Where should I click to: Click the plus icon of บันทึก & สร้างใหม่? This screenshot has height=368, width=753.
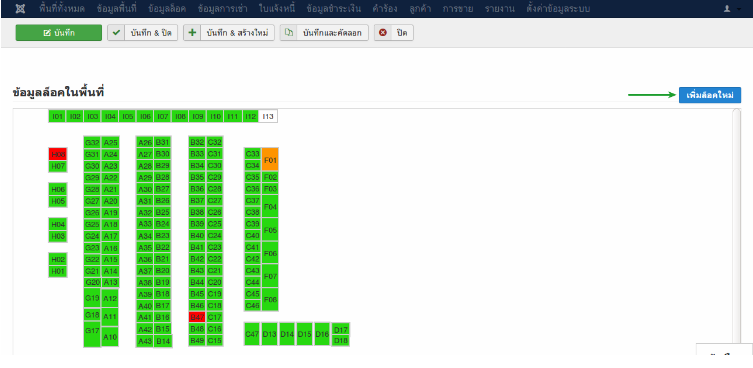pos(192,33)
